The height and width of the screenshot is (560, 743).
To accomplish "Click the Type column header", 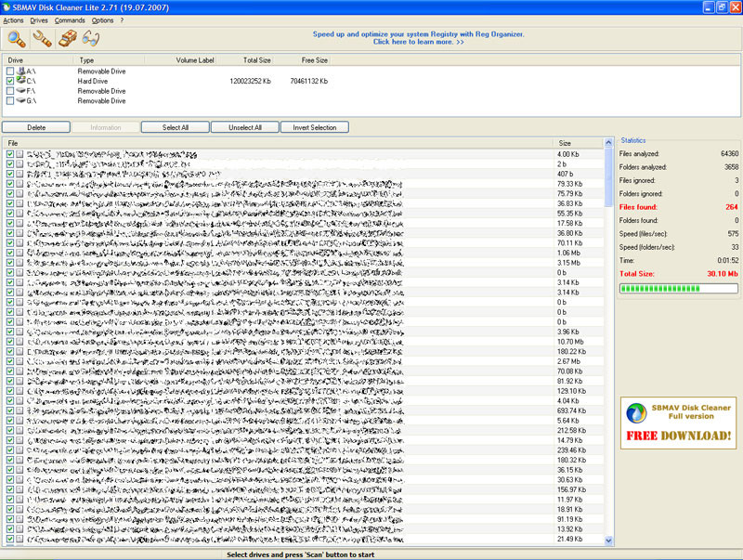I will pyautogui.click(x=109, y=60).
